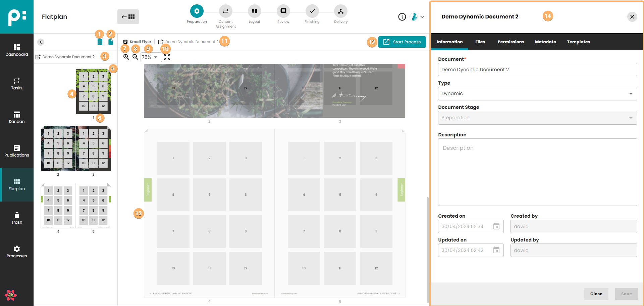Open the Kanban board in sidebar
644x306 pixels.
[17, 117]
